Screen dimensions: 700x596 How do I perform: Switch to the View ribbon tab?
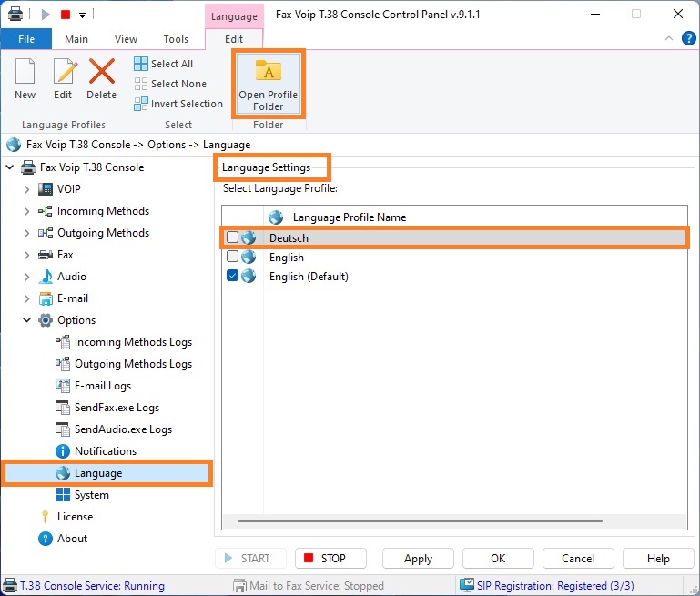pyautogui.click(x=126, y=39)
